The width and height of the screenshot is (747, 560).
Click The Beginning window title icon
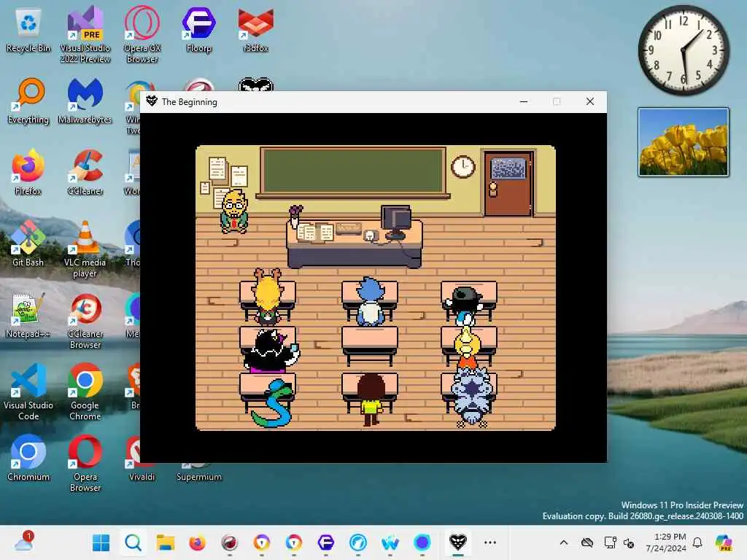click(x=152, y=101)
